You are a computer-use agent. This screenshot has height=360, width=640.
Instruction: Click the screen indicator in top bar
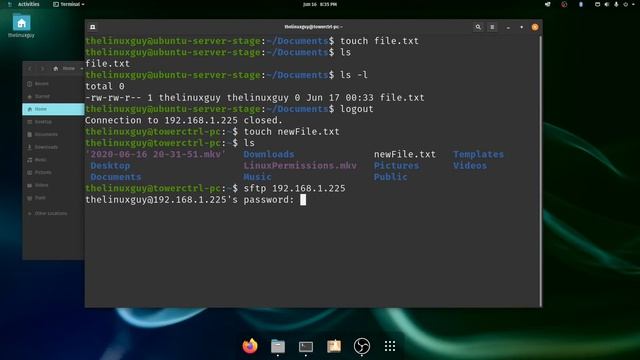tap(597, 4)
